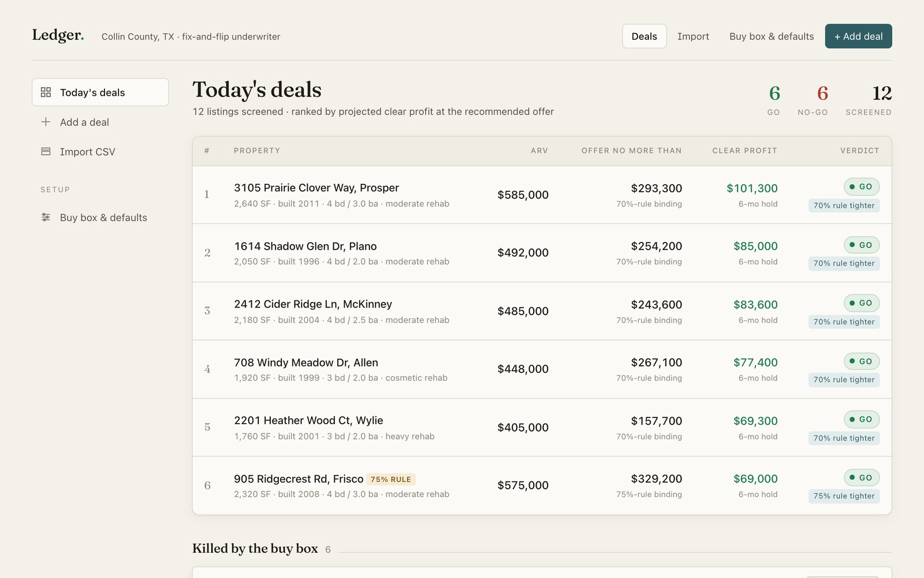The image size is (924, 578).
Task: Click the $254,200 offer amount
Action: click(656, 246)
